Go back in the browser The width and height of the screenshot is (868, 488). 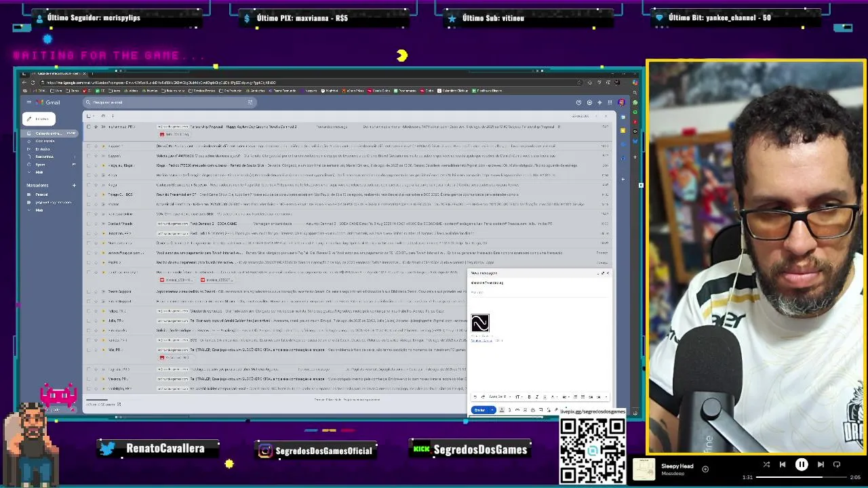[24, 83]
